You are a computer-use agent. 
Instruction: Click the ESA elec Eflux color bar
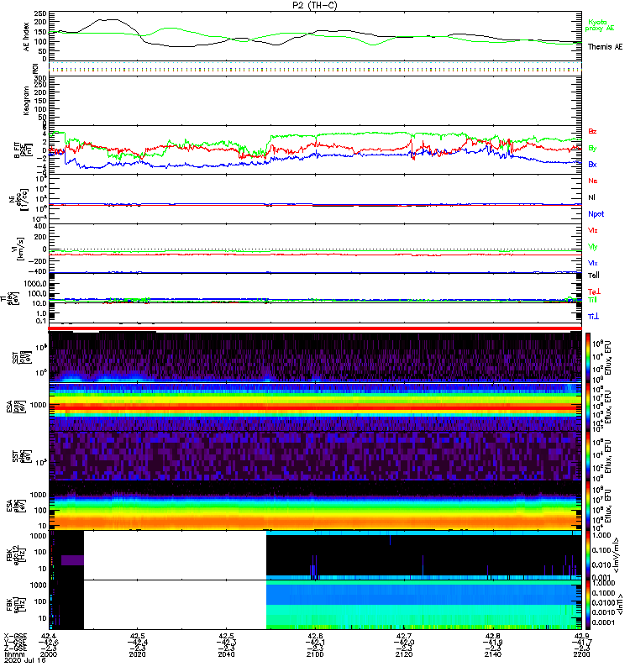click(x=587, y=506)
